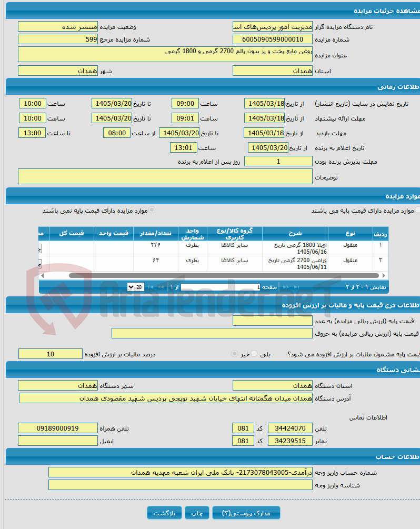Sort table by قیمت کل column header

tap(72, 234)
